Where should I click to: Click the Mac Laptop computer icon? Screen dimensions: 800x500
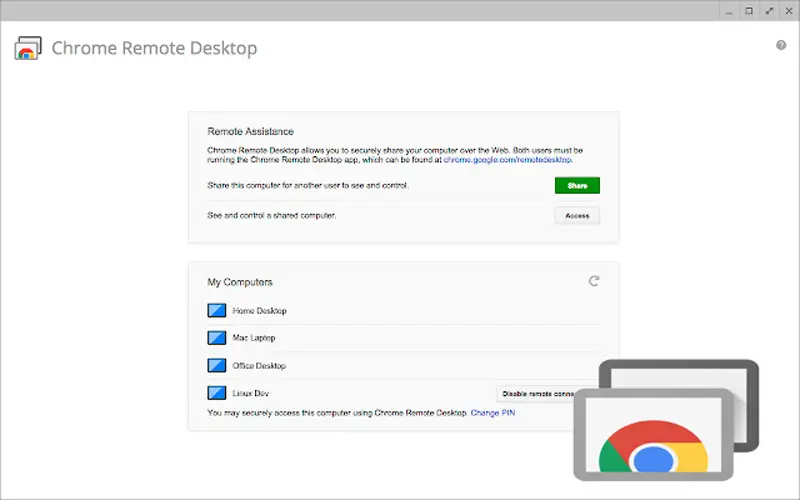click(217, 338)
